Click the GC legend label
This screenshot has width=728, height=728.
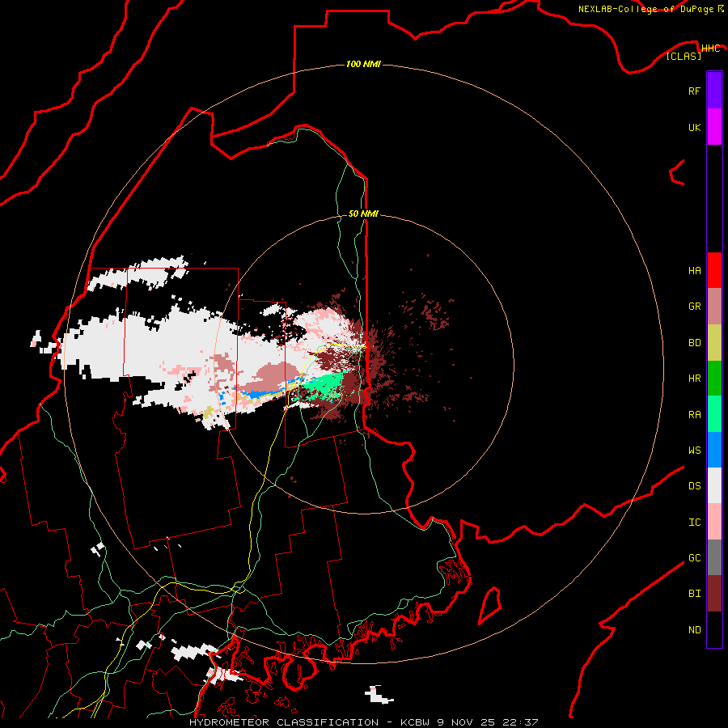click(694, 557)
